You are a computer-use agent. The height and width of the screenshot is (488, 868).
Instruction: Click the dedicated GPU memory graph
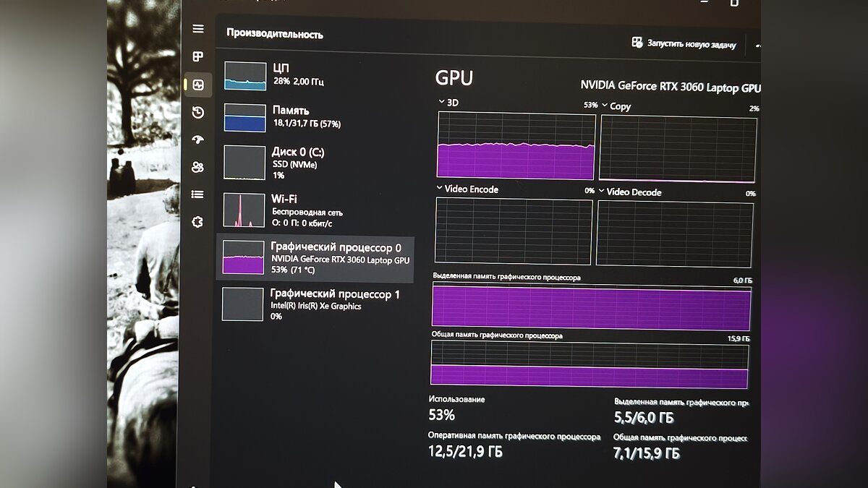(591, 307)
